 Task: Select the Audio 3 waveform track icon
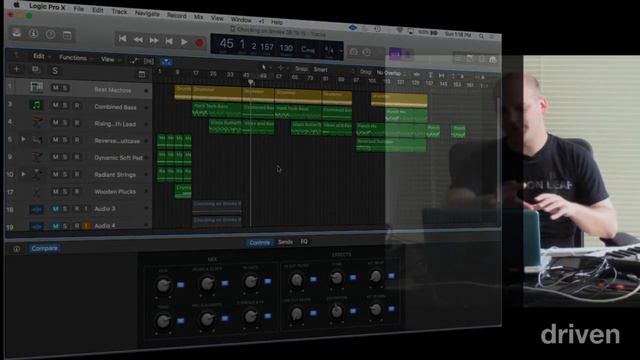tap(37, 209)
